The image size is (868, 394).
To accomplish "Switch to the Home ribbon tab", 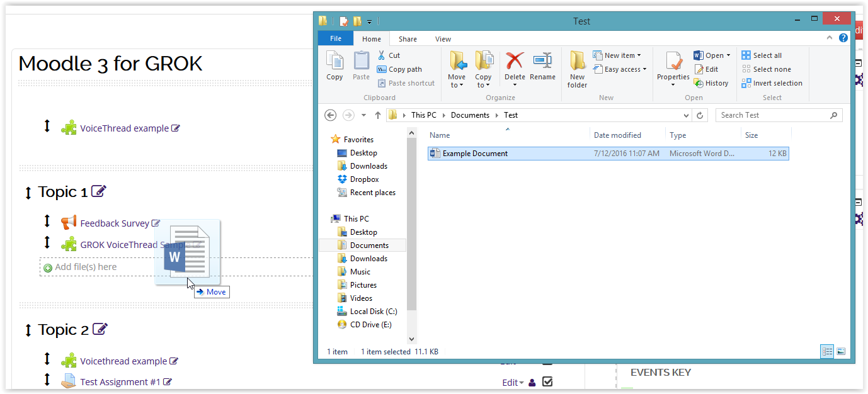I will 372,39.
